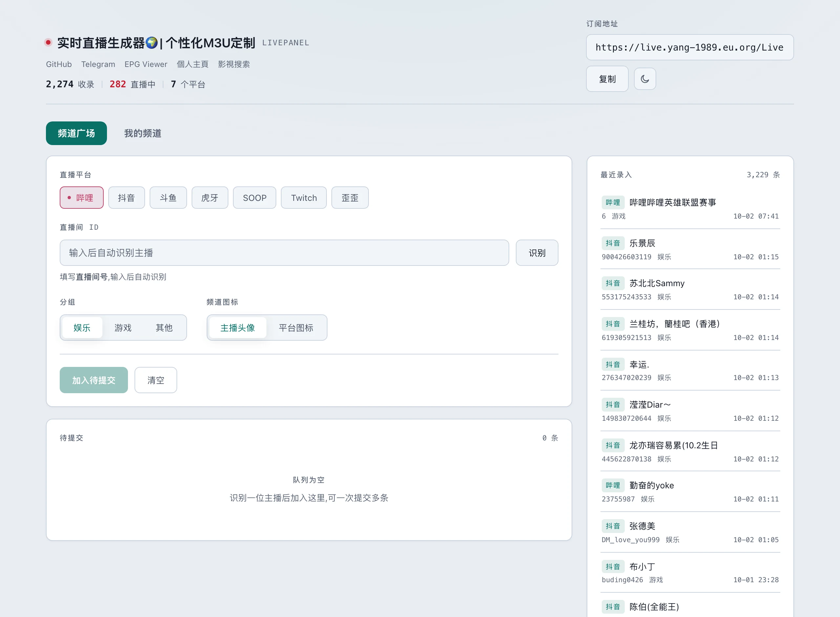The image size is (840, 617).
Task: Click the 282 直播中 counter
Action: pyautogui.click(x=132, y=84)
